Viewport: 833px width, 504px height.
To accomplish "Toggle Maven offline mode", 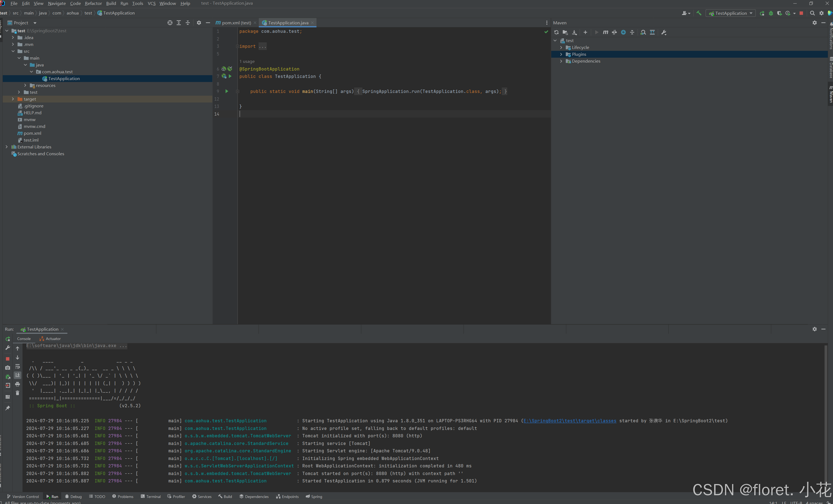I will point(614,33).
